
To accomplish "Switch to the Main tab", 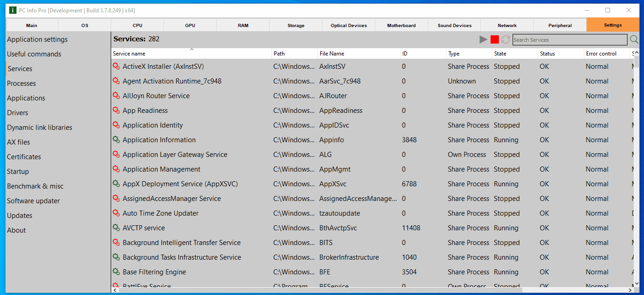I will tap(32, 25).
